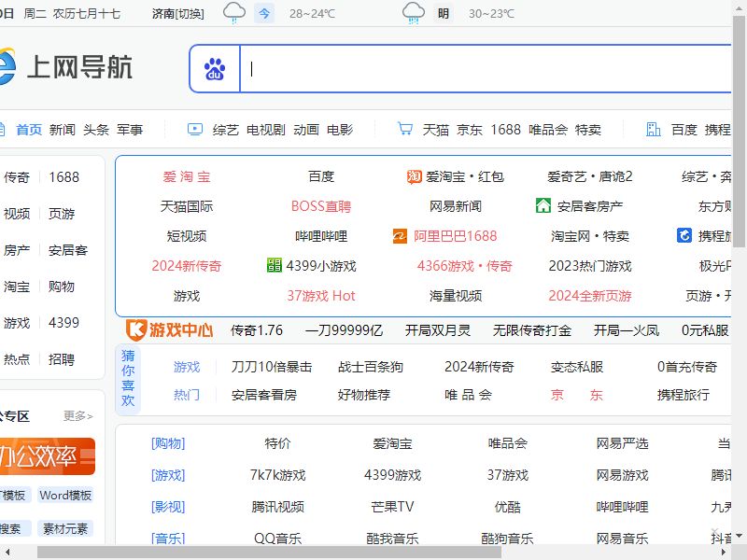Open the 海量视频 link

(456, 296)
